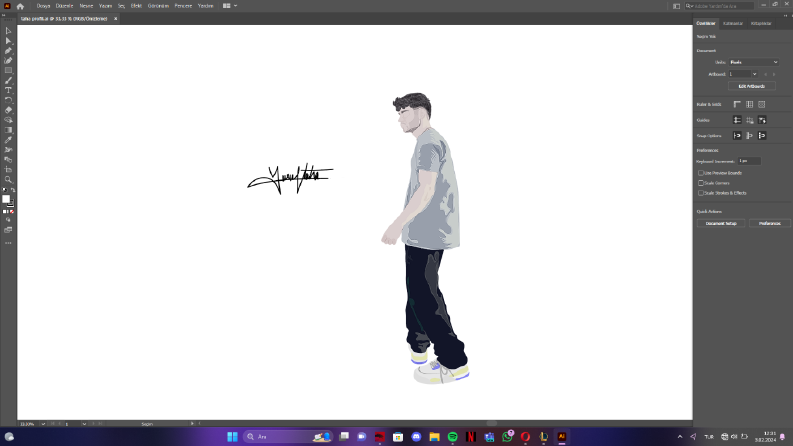Open Windows Start button on taskbar
The height and width of the screenshot is (446, 793).
pos(232,437)
